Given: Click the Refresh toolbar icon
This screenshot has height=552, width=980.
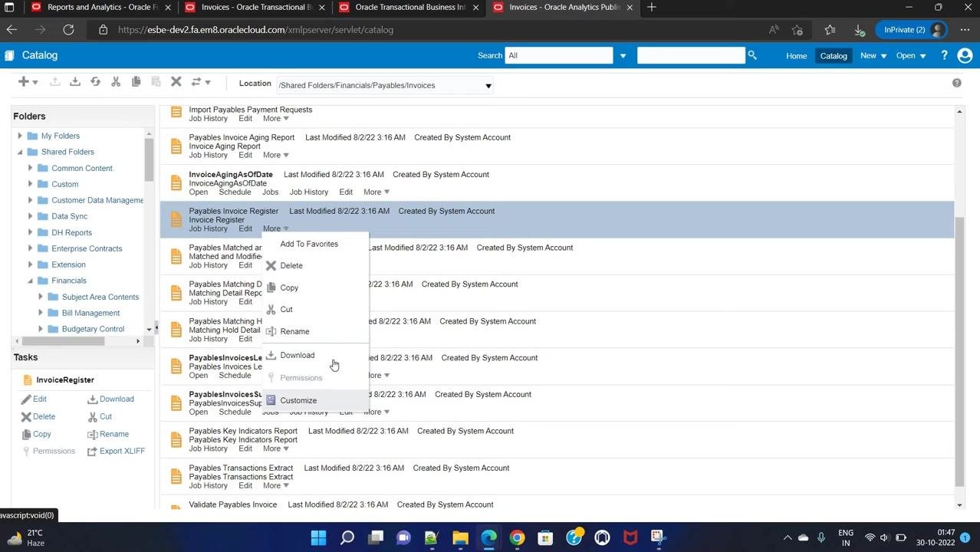Looking at the screenshot, I should 95,81.
